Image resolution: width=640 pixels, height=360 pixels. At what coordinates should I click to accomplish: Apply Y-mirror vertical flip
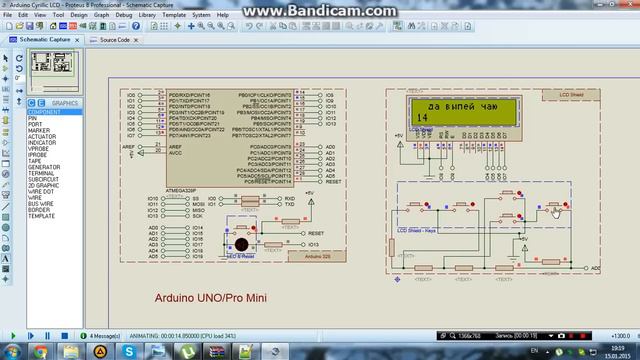tap(19, 101)
